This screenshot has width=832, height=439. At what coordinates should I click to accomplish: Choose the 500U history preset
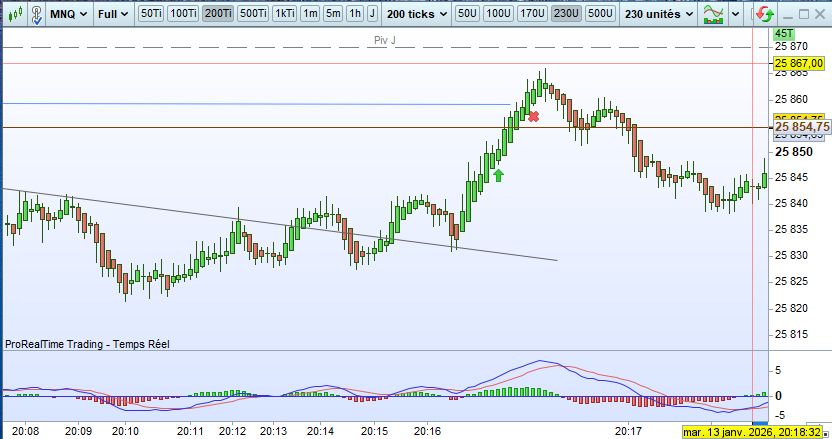coord(600,13)
